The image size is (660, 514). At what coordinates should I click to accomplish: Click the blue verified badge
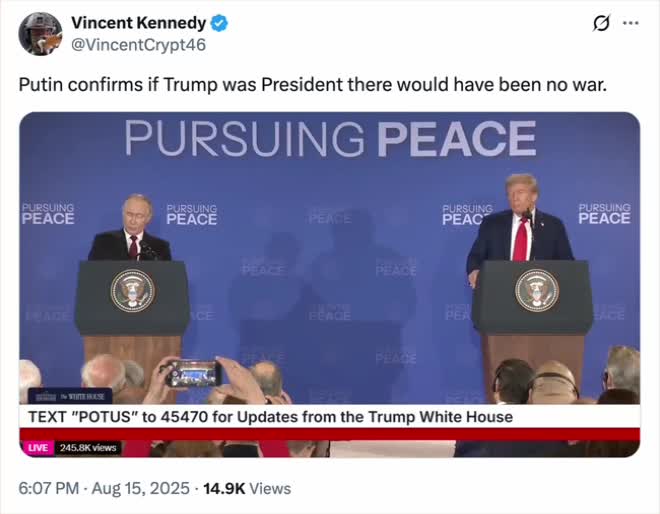[x=218, y=23]
